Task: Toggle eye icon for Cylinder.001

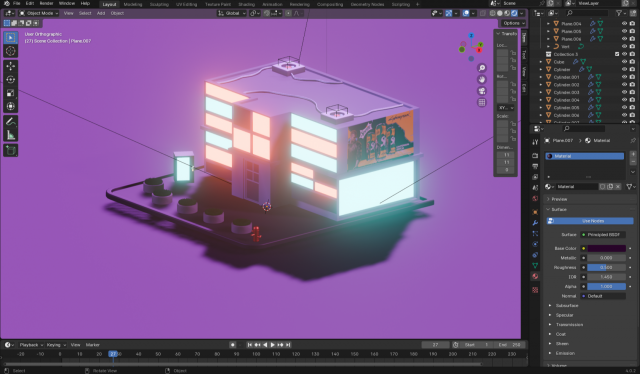Action: point(624,77)
